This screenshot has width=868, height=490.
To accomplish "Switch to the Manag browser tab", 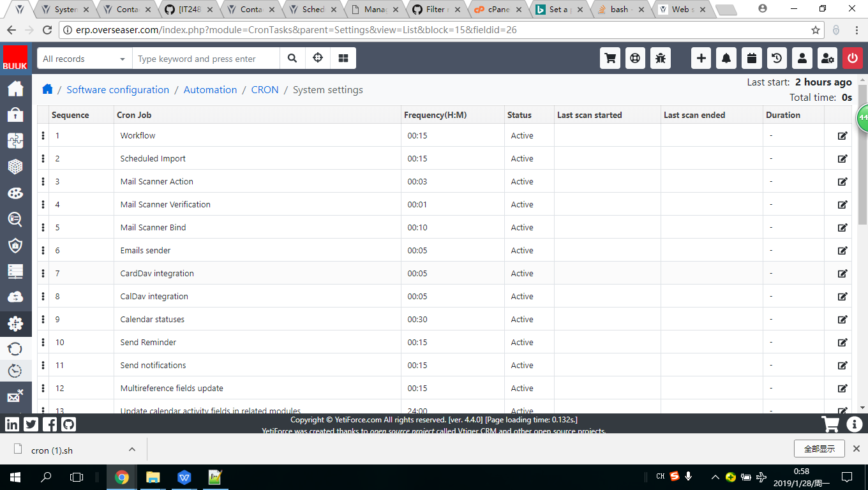I will (375, 10).
